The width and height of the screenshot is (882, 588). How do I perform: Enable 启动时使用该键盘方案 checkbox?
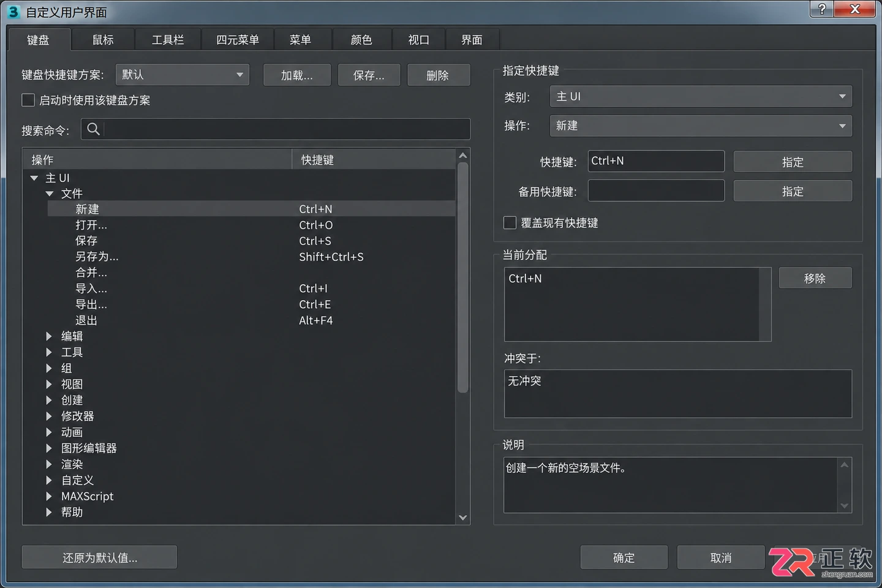pos(28,100)
